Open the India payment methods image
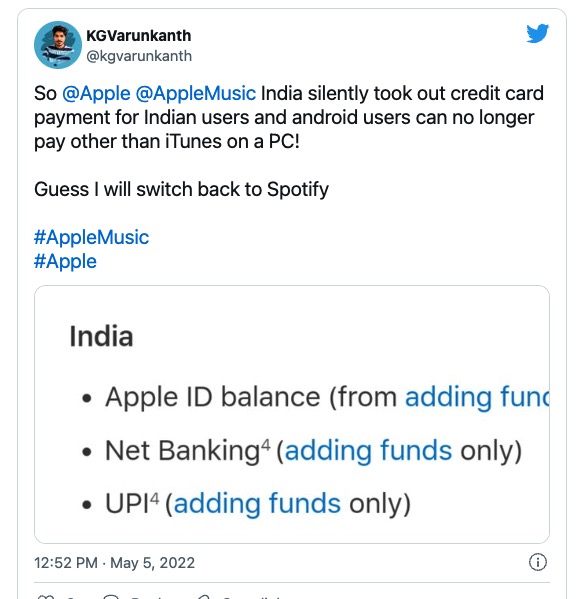 [x=292, y=414]
